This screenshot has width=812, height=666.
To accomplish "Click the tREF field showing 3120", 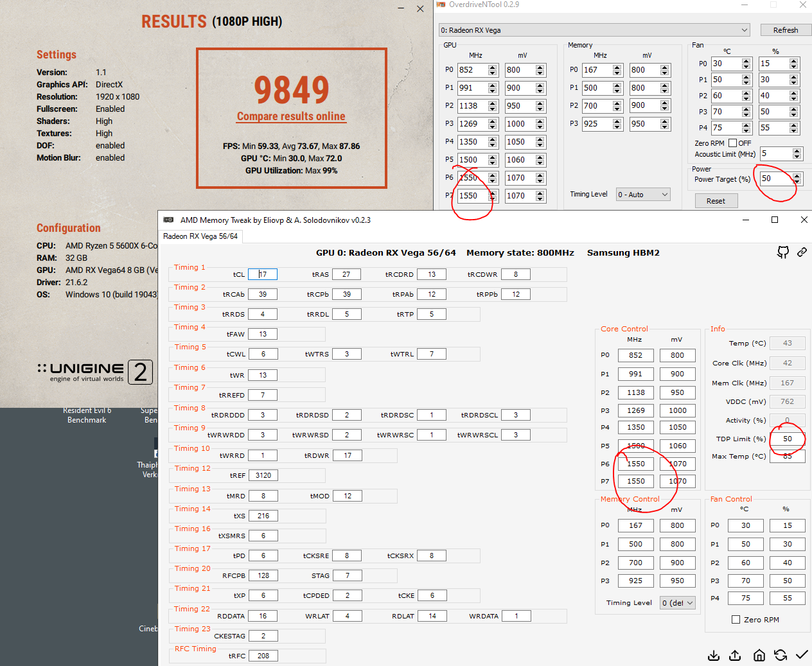I will point(263,475).
